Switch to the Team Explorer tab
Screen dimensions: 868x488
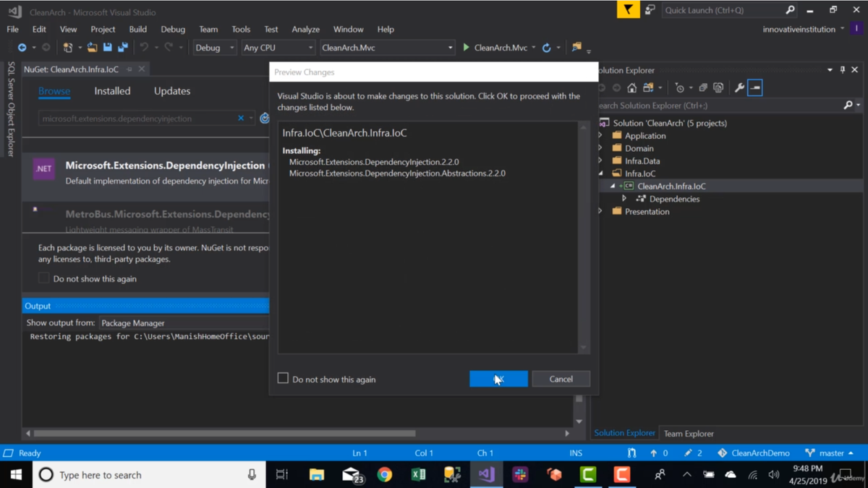pos(689,434)
